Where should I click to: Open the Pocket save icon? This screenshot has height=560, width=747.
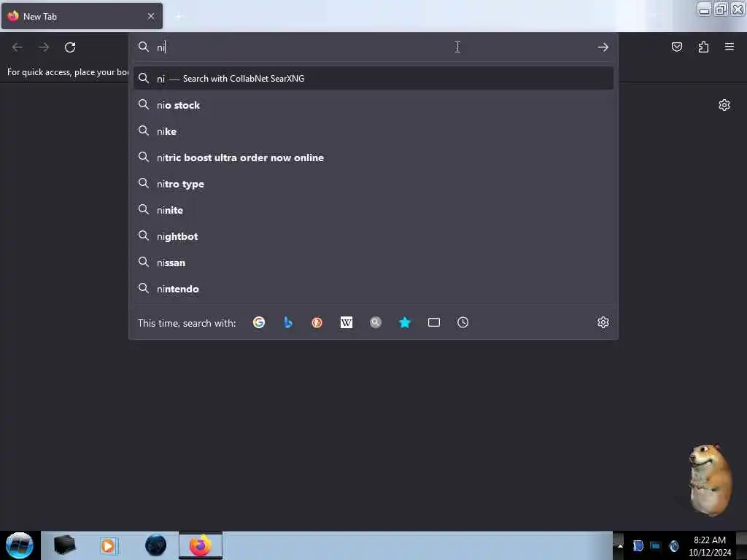point(676,47)
